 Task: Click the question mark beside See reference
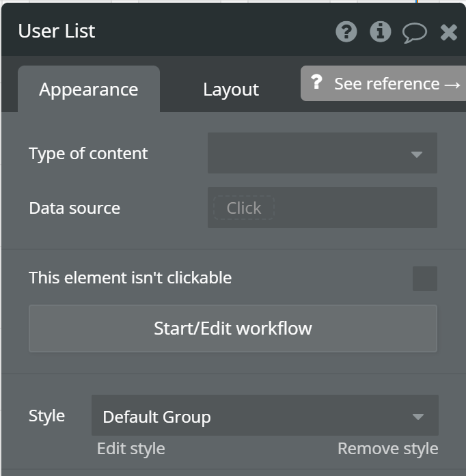pyautogui.click(x=316, y=82)
